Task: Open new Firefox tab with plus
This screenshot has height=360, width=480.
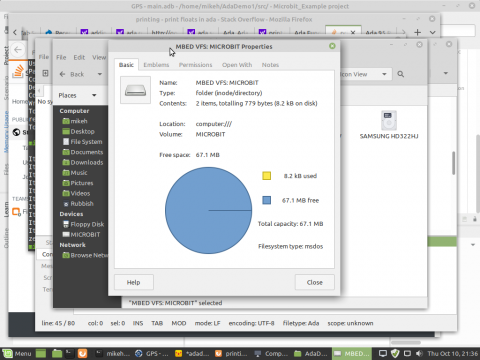Action: pos(417,32)
